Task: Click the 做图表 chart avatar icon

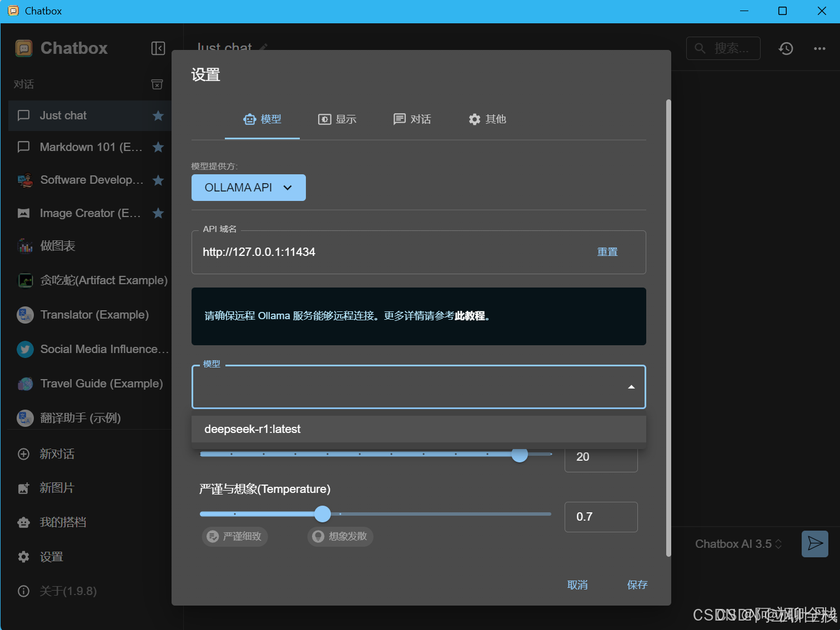Action: coord(25,246)
